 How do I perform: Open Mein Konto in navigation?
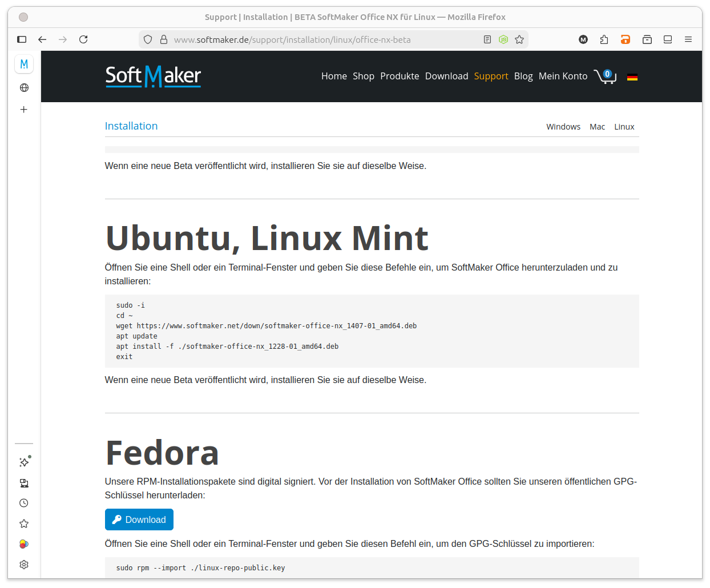[563, 76]
